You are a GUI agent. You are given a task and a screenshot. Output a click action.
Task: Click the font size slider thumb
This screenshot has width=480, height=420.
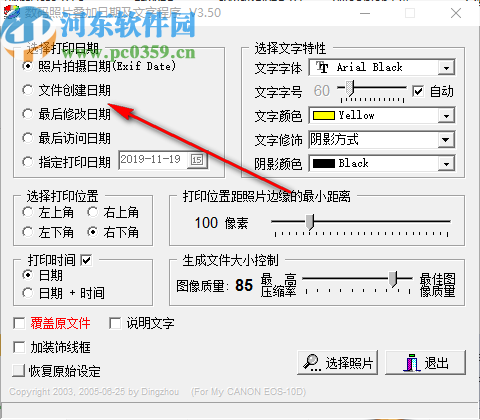349,88
